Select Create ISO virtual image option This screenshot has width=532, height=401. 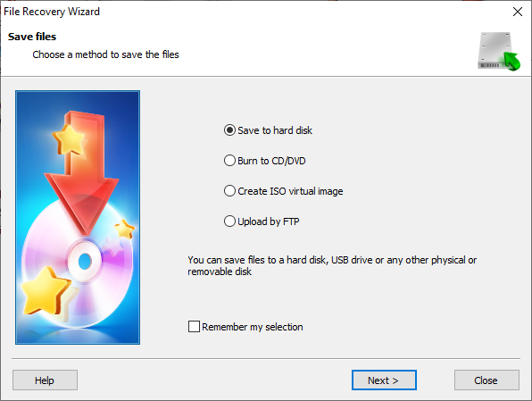(229, 191)
